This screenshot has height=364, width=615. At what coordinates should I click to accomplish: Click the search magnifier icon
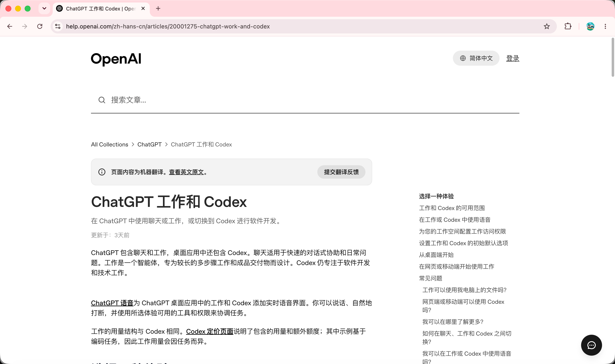coord(102,100)
